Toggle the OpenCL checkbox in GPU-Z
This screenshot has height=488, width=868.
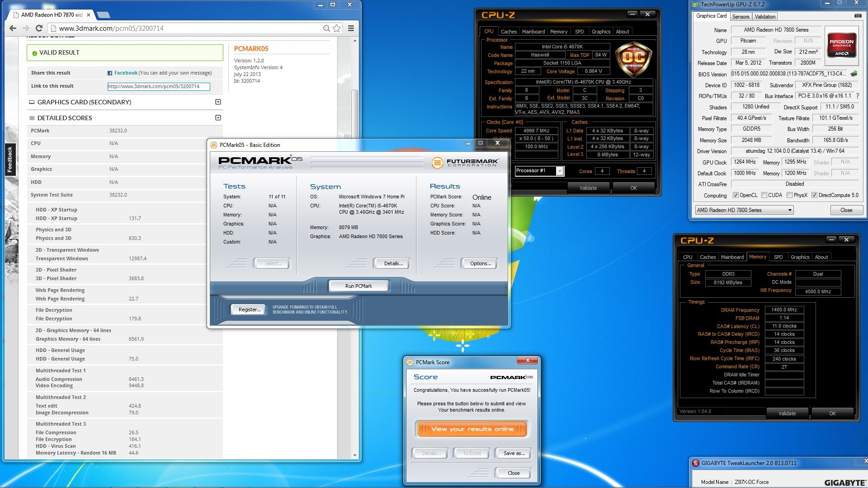pos(736,195)
